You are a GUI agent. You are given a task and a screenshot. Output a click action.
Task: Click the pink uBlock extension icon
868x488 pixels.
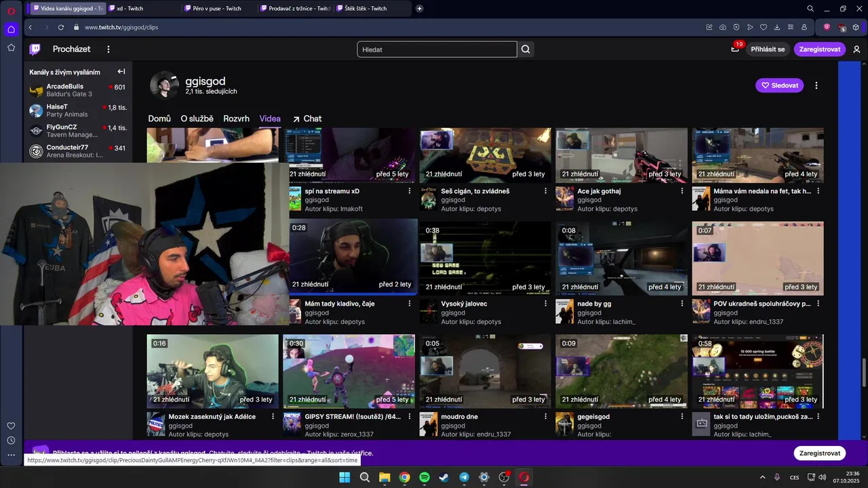tap(827, 27)
